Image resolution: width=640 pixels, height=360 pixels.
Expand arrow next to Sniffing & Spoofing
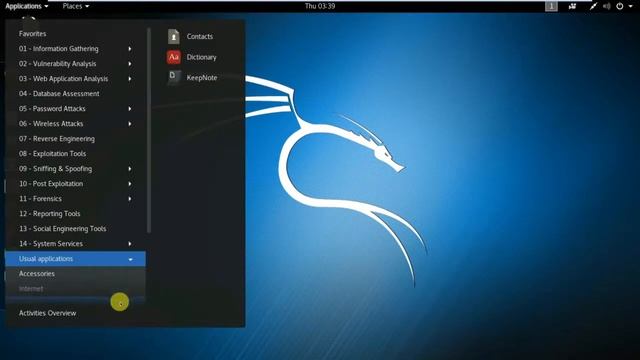pos(130,169)
